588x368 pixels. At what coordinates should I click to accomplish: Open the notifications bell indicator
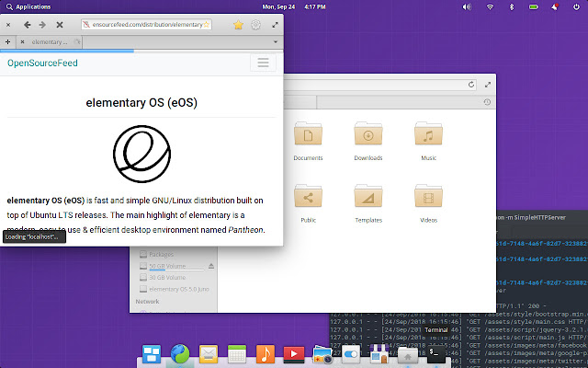tap(555, 6)
